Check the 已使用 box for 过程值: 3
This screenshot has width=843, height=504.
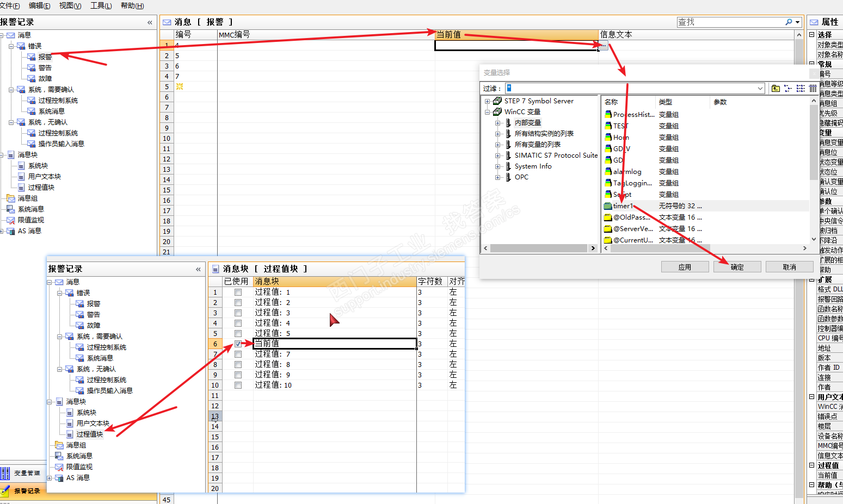click(x=238, y=313)
